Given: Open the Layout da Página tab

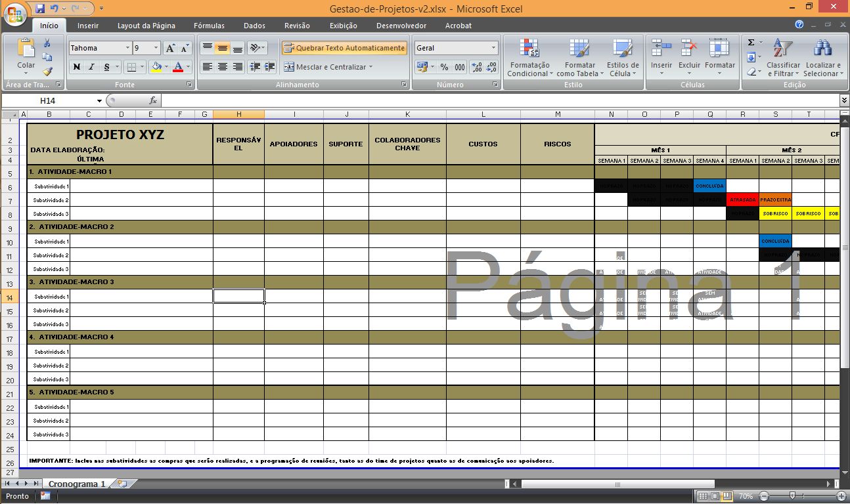Looking at the screenshot, I should pyautogui.click(x=146, y=26).
